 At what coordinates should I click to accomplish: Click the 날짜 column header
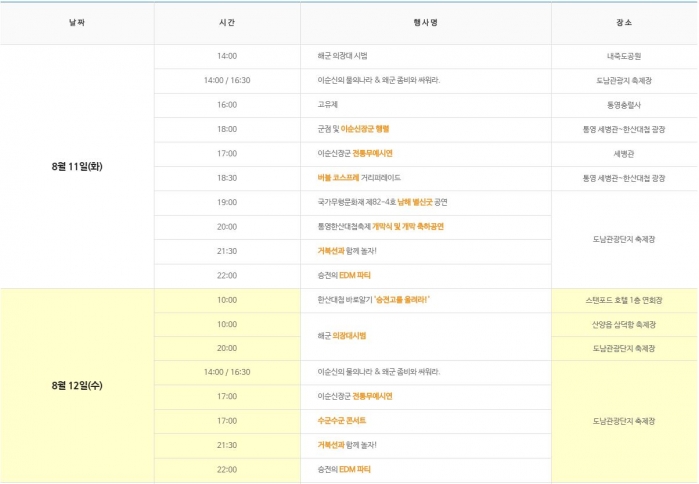(77, 24)
